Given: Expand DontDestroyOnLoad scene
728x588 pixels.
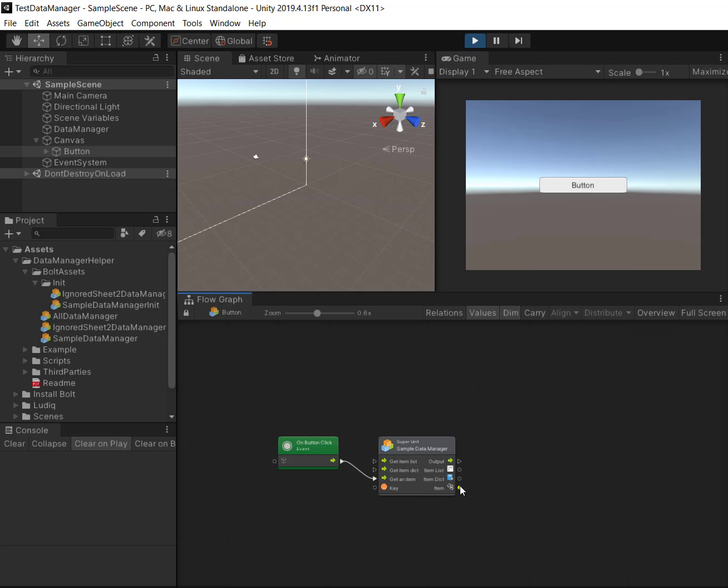Looking at the screenshot, I should point(26,174).
